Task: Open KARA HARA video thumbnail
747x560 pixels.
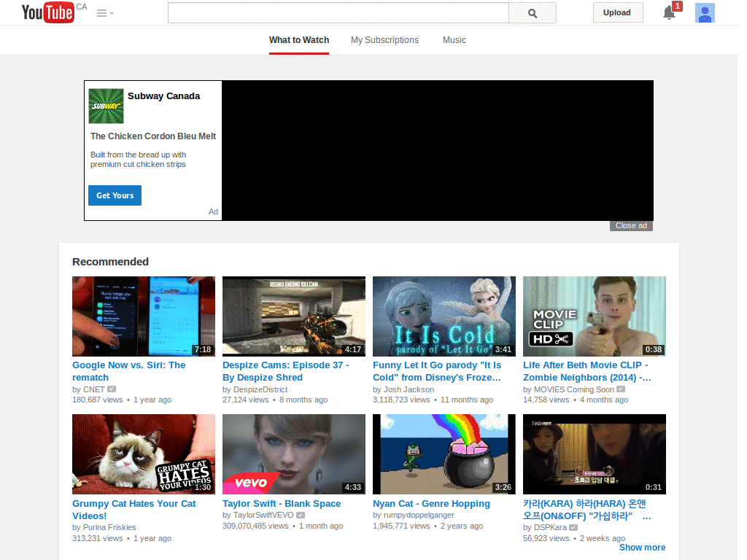Action: click(x=595, y=454)
